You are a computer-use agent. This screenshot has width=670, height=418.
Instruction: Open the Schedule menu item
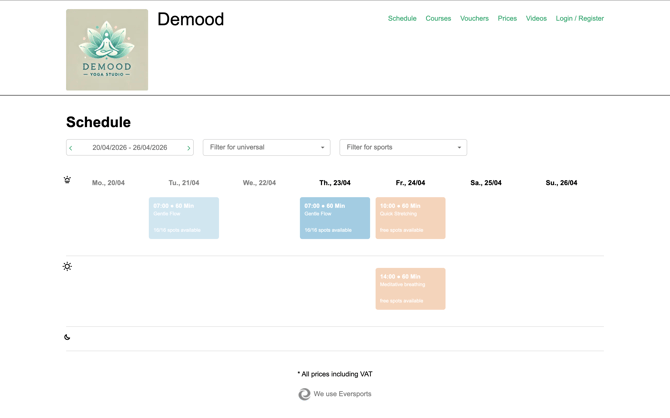[x=402, y=18]
